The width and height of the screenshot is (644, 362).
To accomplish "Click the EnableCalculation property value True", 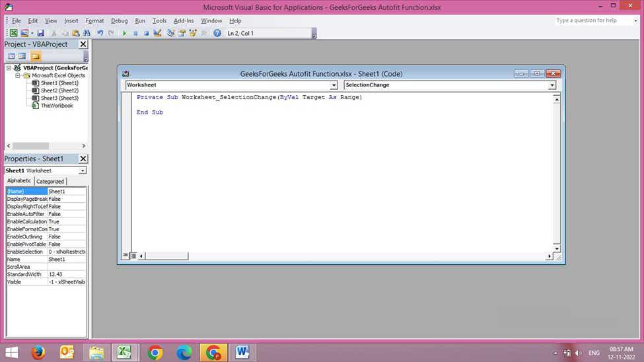I will point(67,221).
